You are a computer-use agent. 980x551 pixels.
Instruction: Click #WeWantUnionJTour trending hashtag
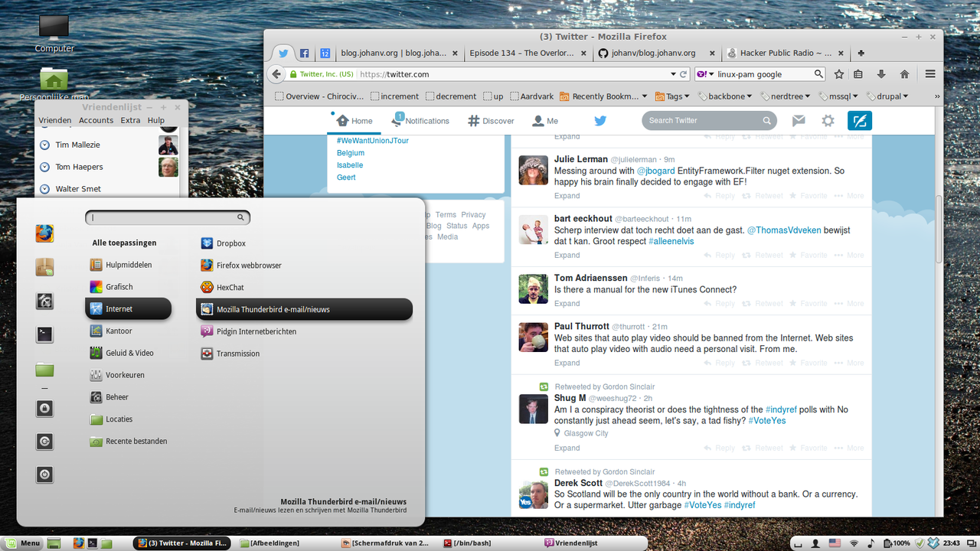coord(372,141)
